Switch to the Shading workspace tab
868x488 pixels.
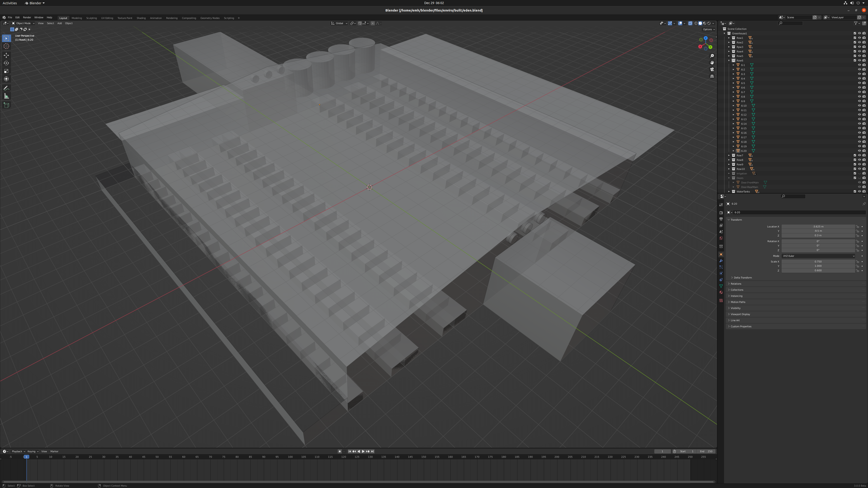tap(141, 18)
